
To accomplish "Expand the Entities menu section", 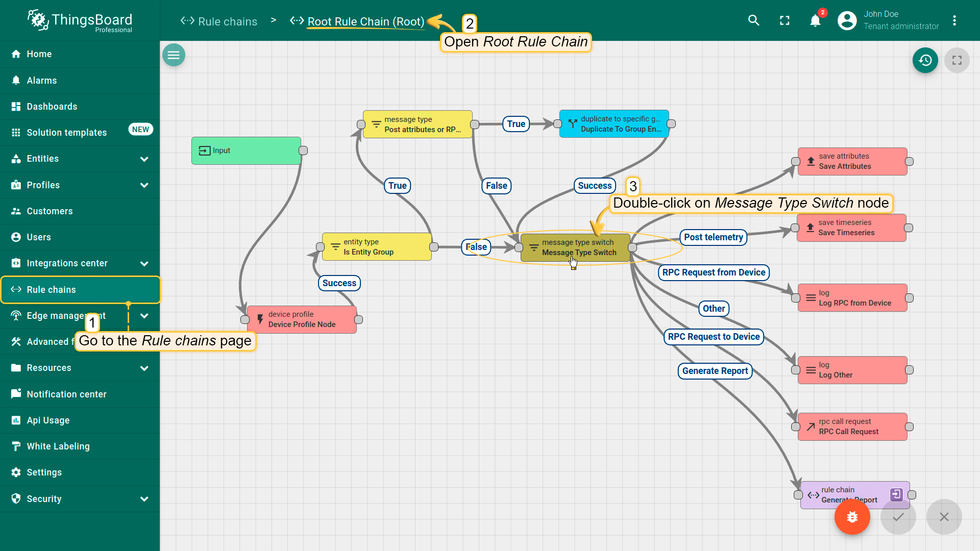I will (144, 159).
